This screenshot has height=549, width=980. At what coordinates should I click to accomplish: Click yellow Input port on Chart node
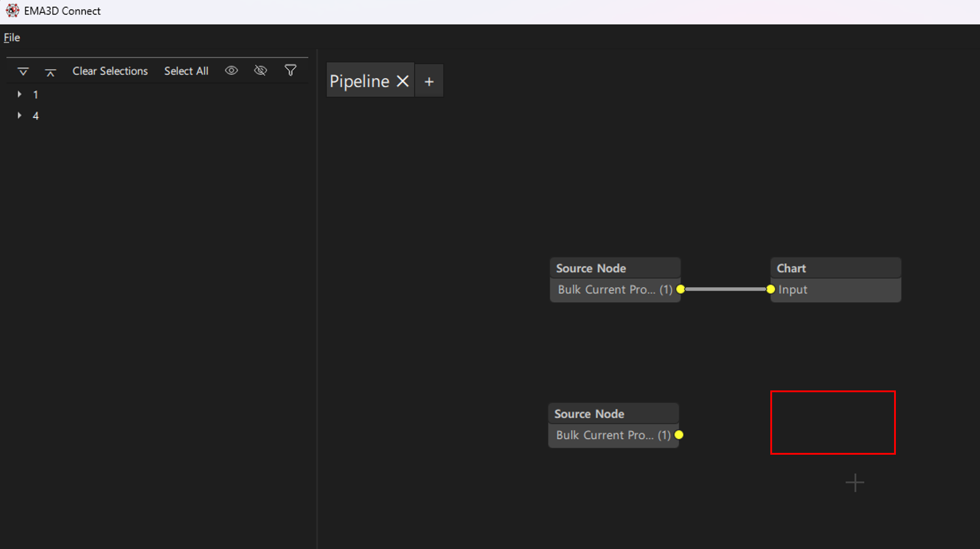771,290
